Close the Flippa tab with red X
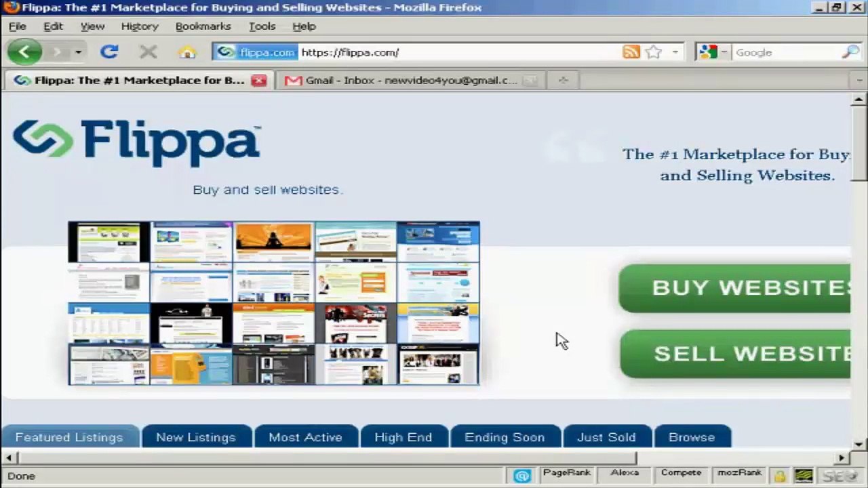The image size is (868, 488). pyautogui.click(x=258, y=80)
